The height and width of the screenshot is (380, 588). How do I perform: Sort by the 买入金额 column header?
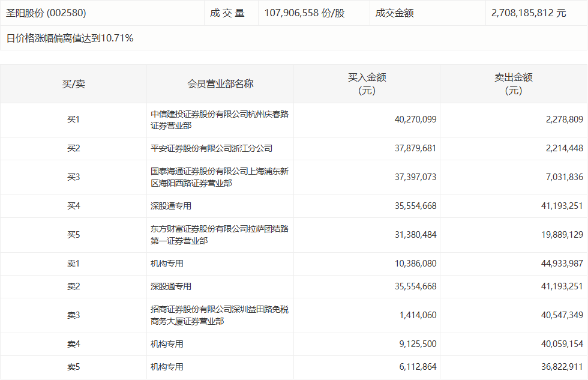point(366,84)
